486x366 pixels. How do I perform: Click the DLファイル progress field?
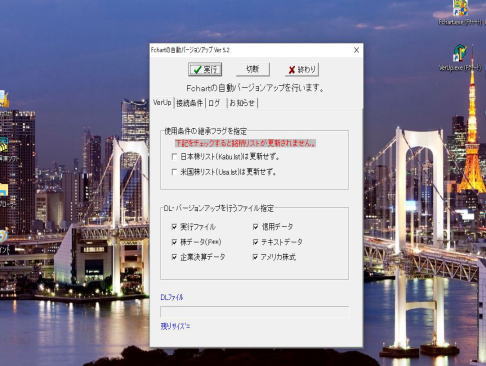tap(254, 312)
